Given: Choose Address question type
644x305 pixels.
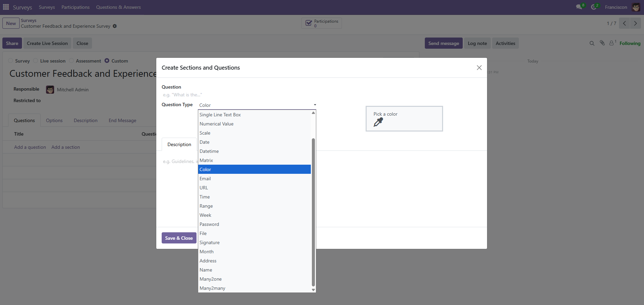Looking at the screenshot, I should [x=254, y=261].
